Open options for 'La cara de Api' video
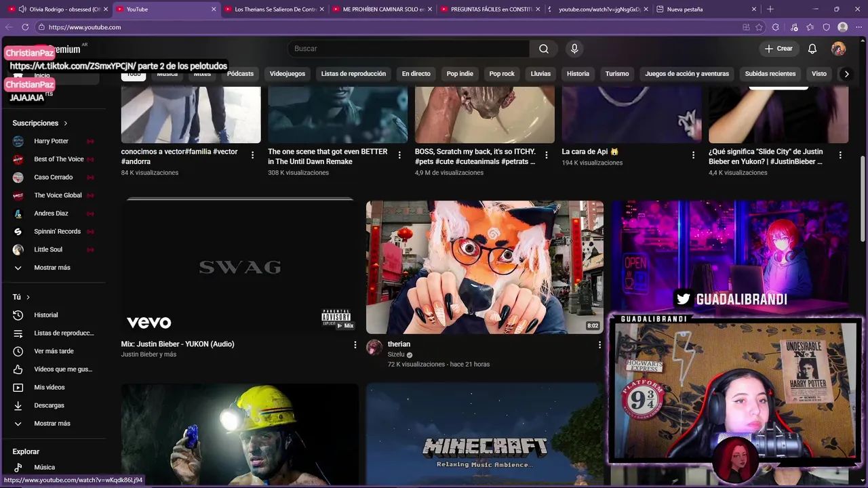868x488 pixels. 693,155
